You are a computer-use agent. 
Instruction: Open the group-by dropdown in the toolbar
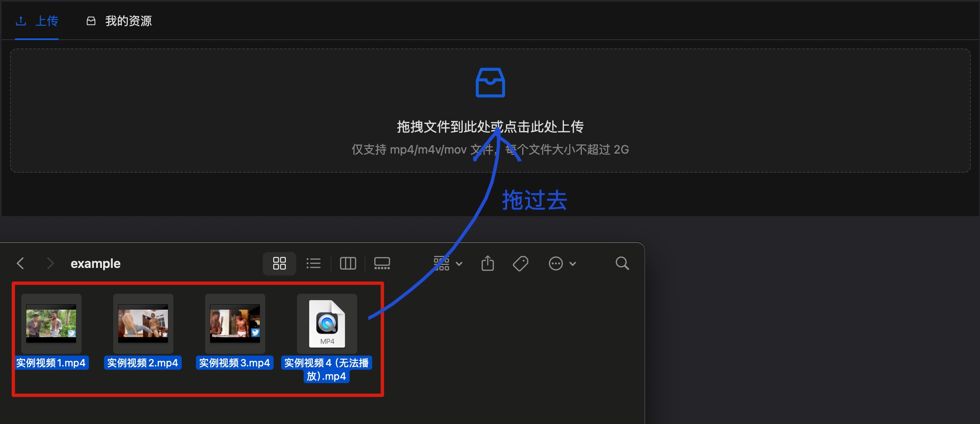point(442,263)
